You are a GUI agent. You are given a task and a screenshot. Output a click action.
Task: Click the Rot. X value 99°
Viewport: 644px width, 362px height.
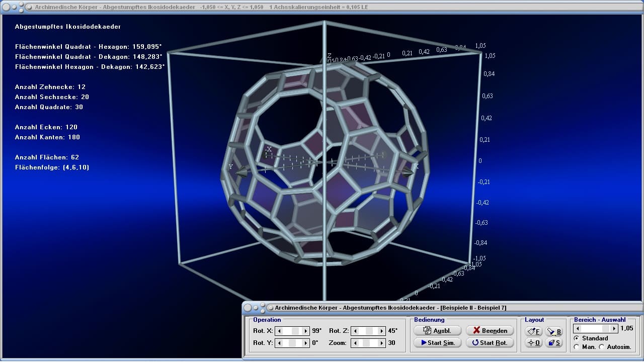[317, 331]
